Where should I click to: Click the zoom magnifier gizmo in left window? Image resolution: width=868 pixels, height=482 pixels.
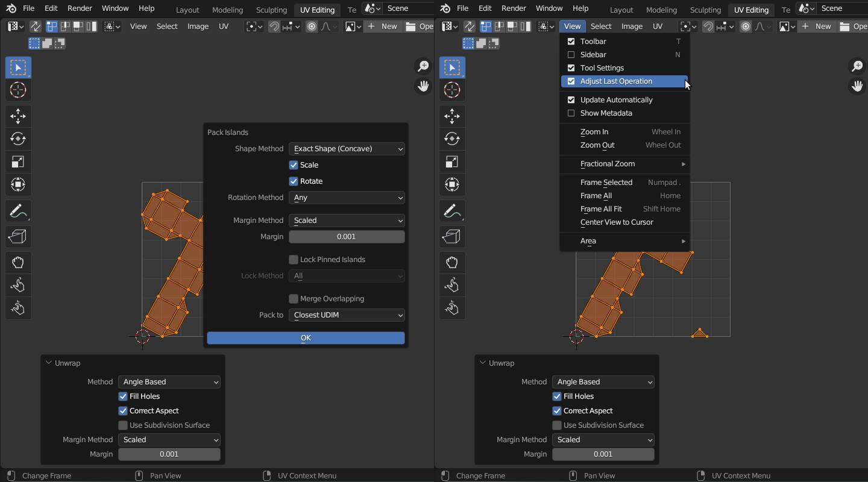point(423,66)
